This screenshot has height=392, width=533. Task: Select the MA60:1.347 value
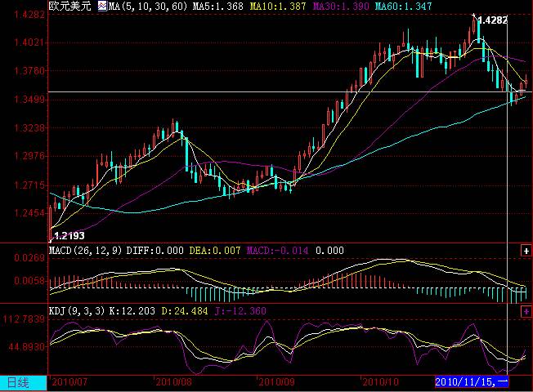[403, 6]
